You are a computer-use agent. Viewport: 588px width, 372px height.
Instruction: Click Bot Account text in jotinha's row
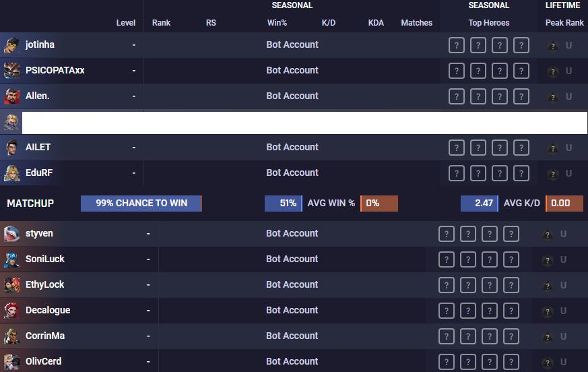(x=292, y=44)
